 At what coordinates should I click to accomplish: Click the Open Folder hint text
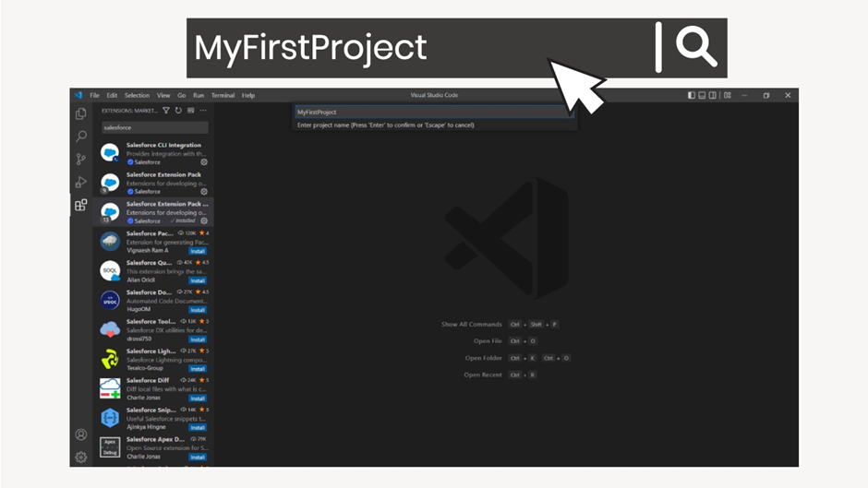pos(483,358)
